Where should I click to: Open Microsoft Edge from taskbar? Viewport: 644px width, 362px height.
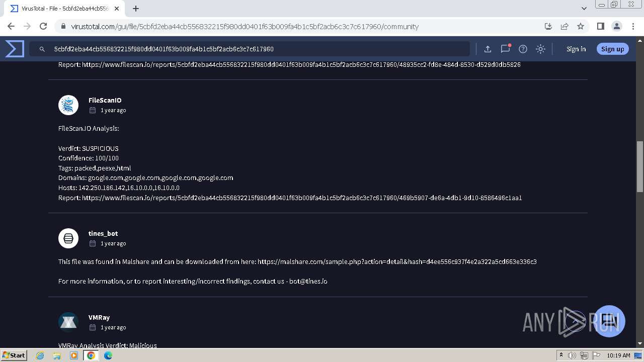pos(108,355)
